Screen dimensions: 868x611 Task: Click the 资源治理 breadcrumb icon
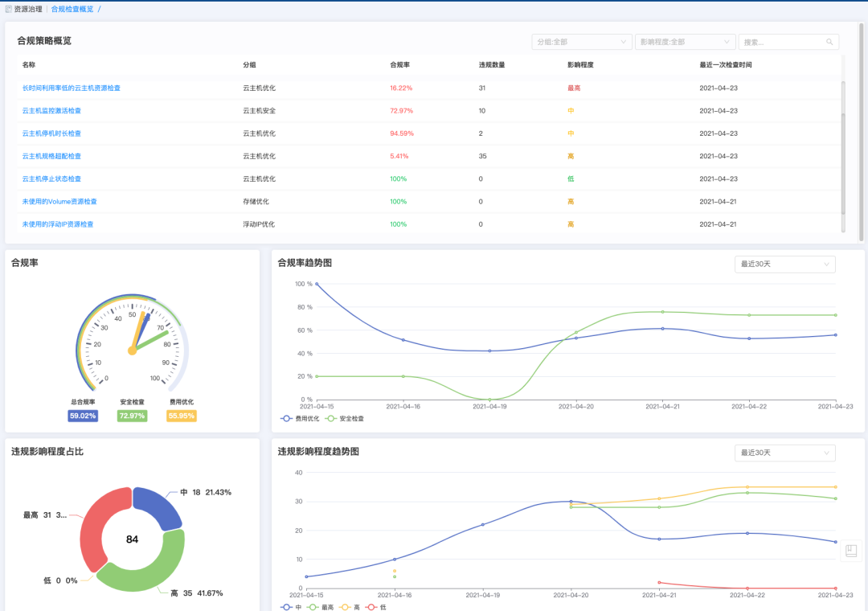tap(8, 9)
